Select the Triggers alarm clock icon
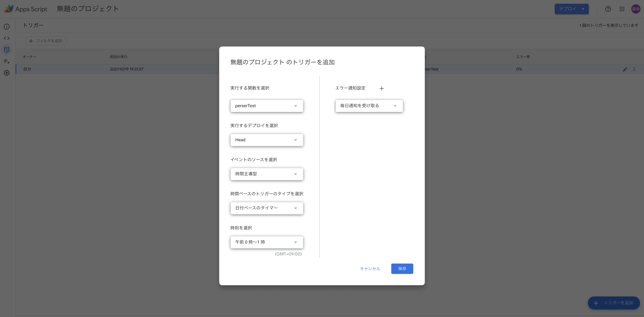 (7, 50)
